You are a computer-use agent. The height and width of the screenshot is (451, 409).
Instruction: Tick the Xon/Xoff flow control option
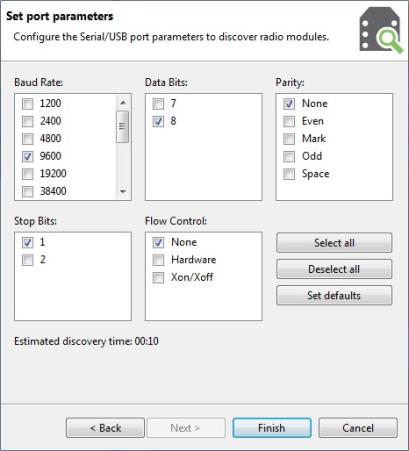(158, 277)
